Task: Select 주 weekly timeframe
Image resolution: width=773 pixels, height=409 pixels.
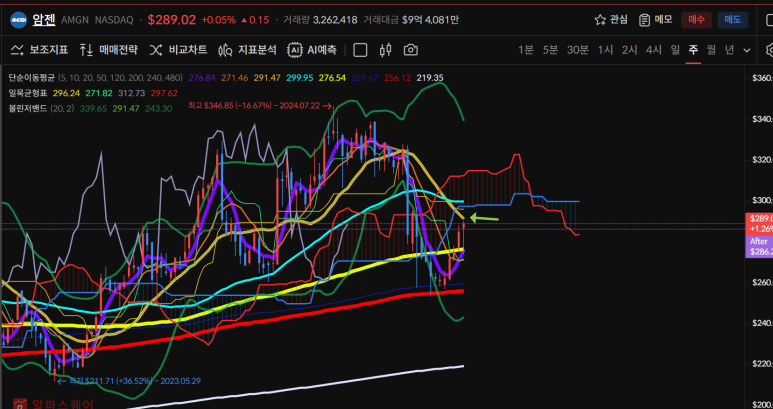Action: point(693,50)
